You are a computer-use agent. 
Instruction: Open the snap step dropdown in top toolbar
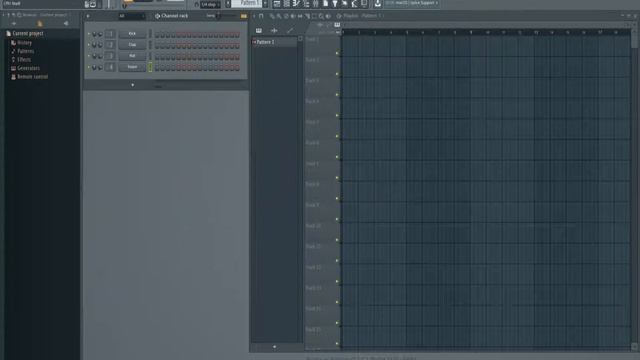pos(210,4)
